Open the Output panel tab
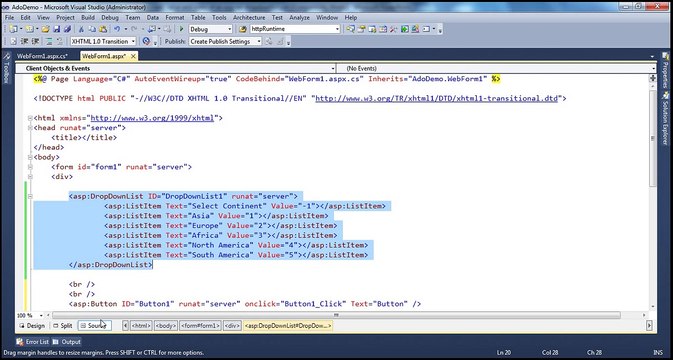 pos(67,342)
